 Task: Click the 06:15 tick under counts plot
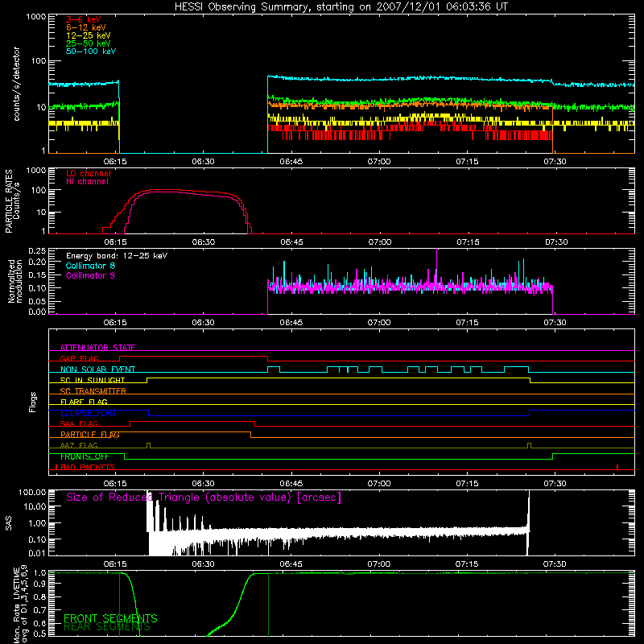pos(115,162)
